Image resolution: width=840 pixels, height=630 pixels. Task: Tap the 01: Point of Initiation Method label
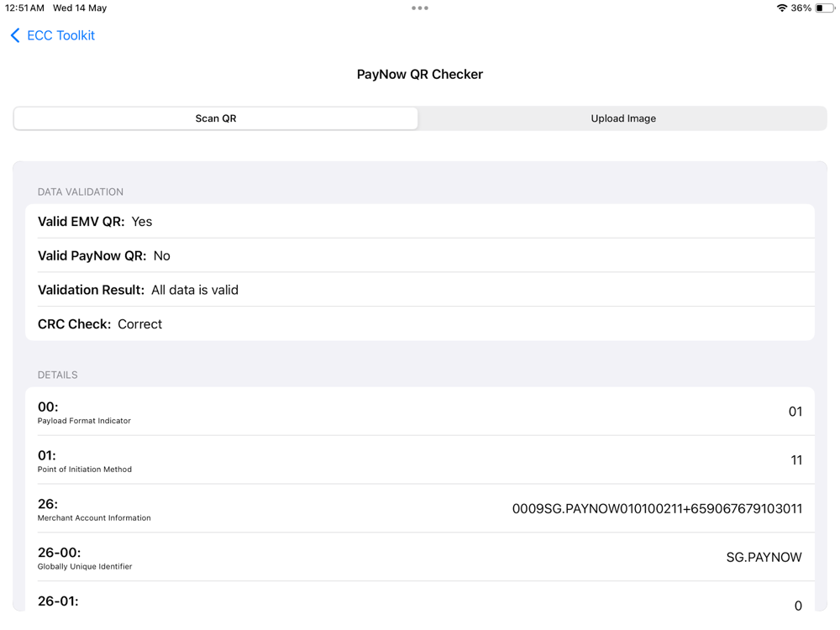(85, 460)
